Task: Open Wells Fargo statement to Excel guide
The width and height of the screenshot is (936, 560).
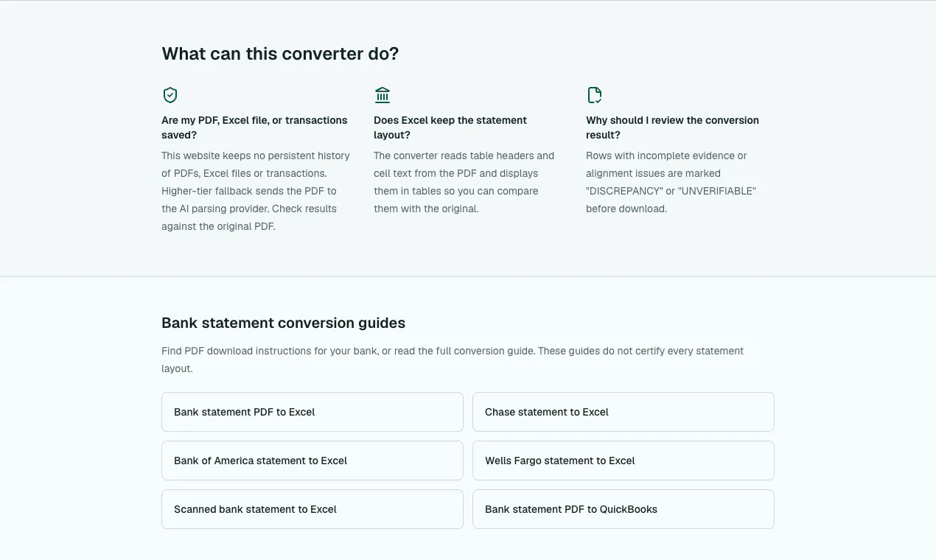Action: 624,461
